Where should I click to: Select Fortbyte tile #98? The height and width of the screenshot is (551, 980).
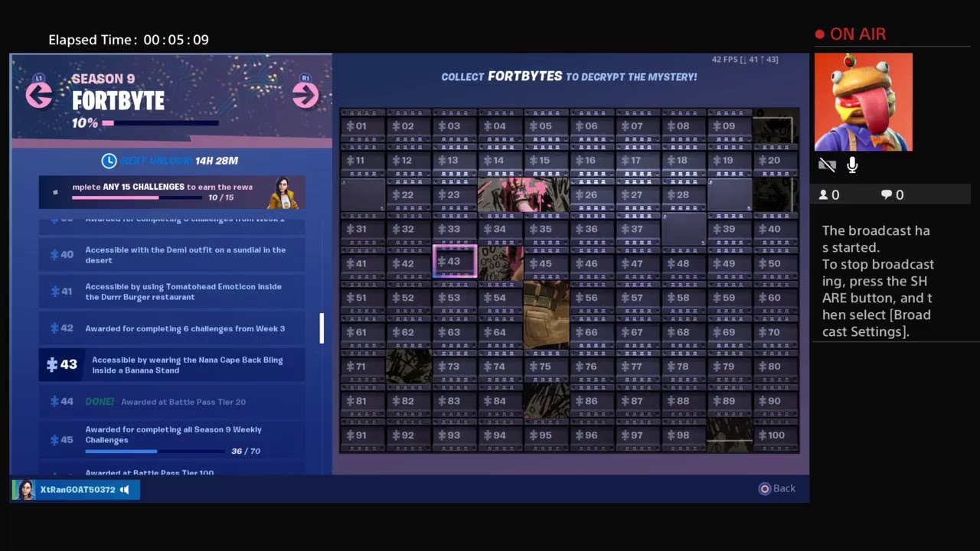[x=684, y=435]
